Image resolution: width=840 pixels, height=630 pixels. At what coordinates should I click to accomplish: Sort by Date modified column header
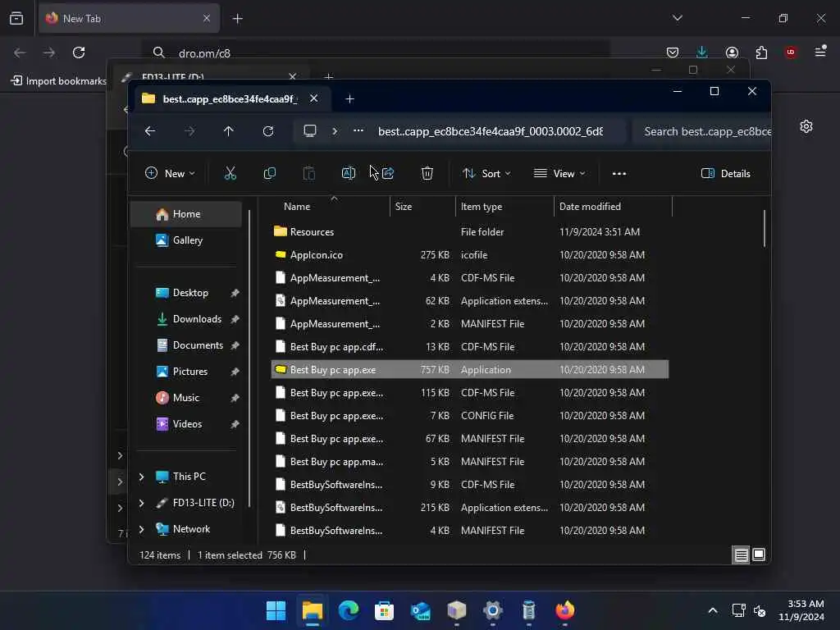pos(613,206)
